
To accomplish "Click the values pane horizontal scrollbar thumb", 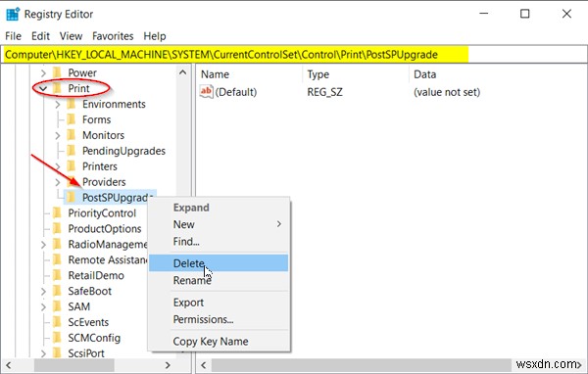I will point(361,365).
